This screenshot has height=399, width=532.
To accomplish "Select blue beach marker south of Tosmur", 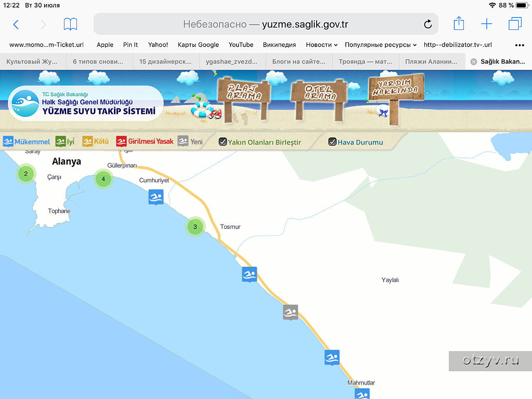I will coord(249,274).
